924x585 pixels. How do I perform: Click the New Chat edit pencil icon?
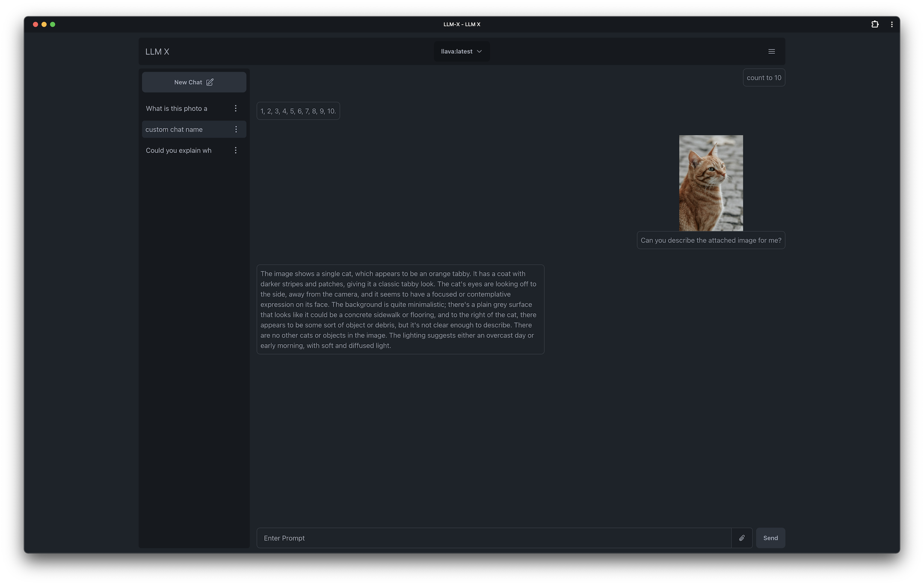(210, 82)
